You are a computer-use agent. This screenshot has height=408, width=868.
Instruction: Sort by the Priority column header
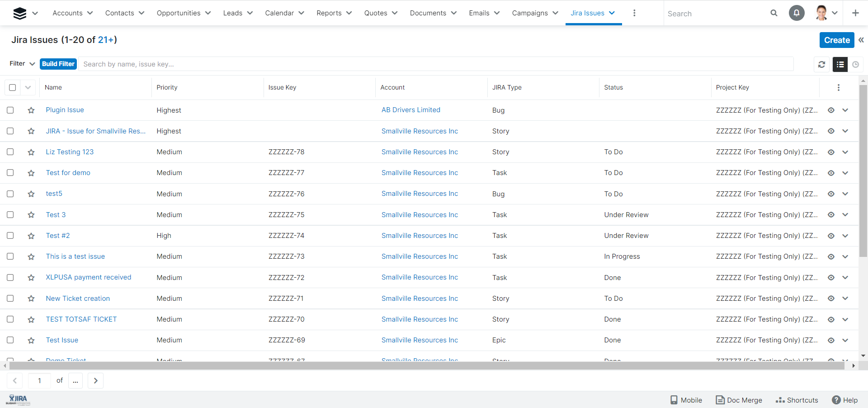click(167, 87)
